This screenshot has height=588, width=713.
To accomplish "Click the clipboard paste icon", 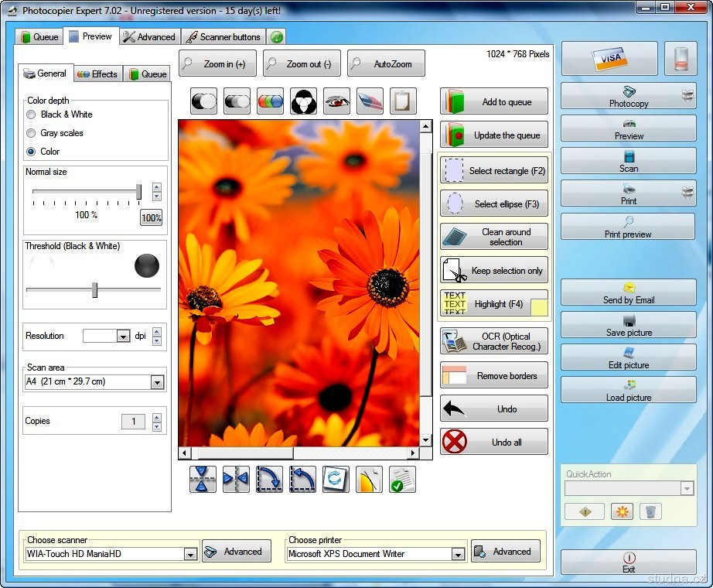I will (x=403, y=101).
